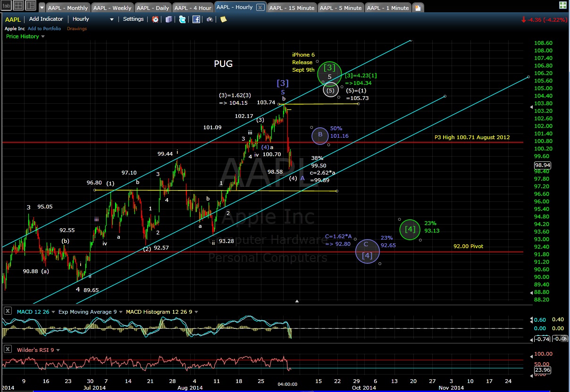This screenshot has width=570, height=392.
Task: Close the AAPL - Hourly tab
Action: click(260, 8)
